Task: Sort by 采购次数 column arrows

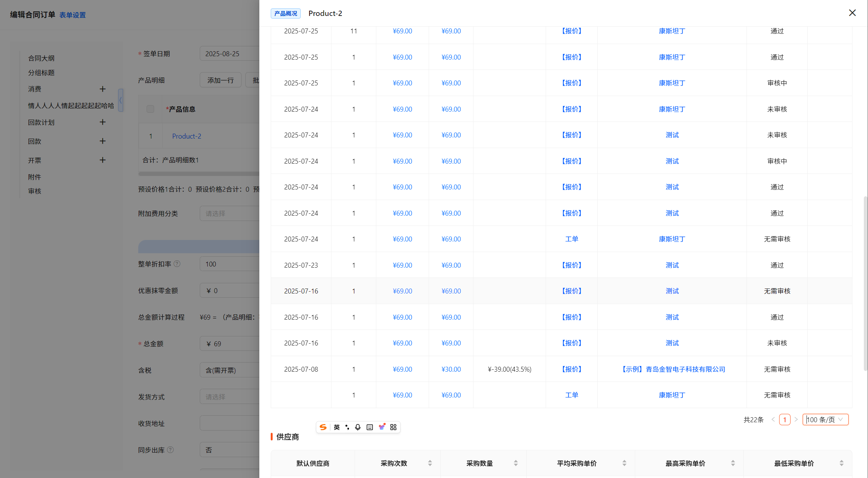Action: click(x=430, y=463)
